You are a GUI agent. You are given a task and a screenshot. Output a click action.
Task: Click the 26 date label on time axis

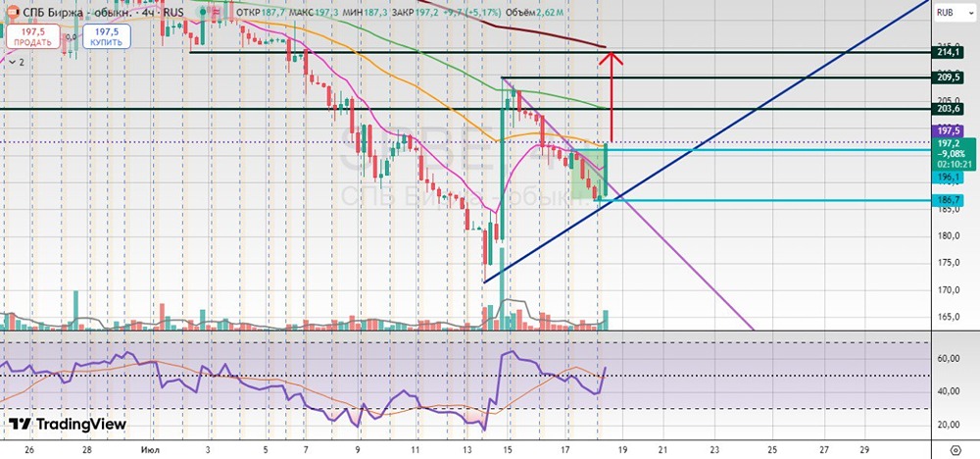[x=27, y=449]
